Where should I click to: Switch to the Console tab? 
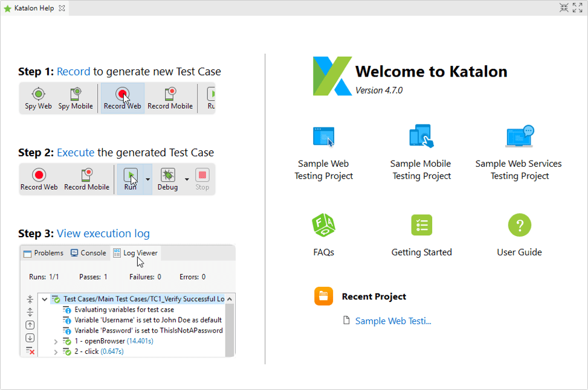point(88,253)
